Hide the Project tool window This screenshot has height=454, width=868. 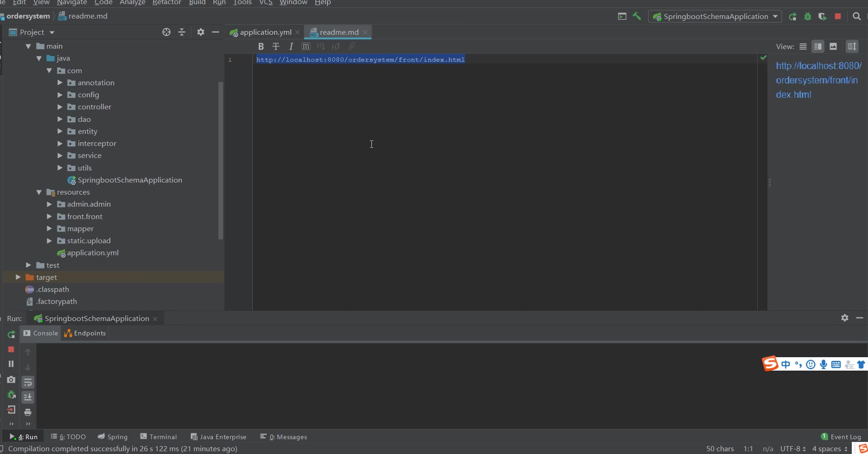tap(215, 32)
